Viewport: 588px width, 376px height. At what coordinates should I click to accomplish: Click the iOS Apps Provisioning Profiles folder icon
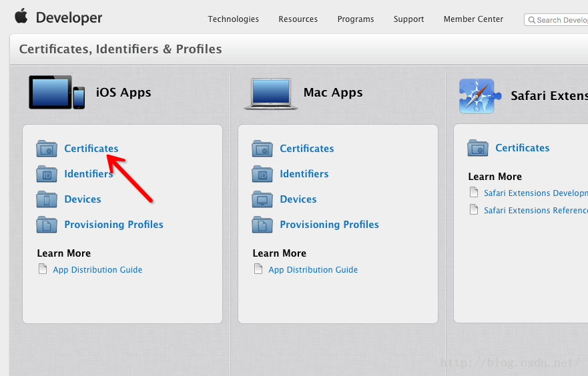pyautogui.click(x=47, y=225)
